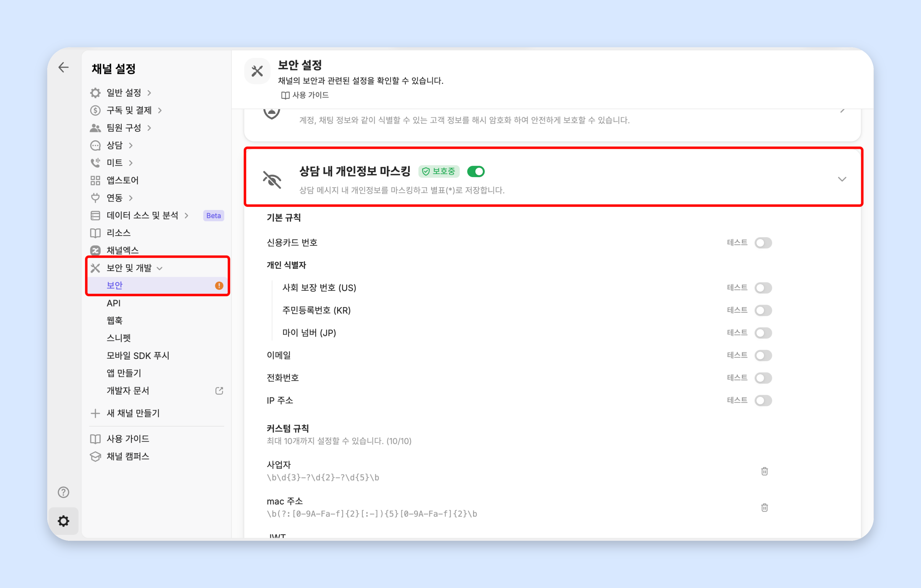Viewport: 921px width, 588px height.
Task: Click the purple Beta badge
Action: click(x=213, y=215)
